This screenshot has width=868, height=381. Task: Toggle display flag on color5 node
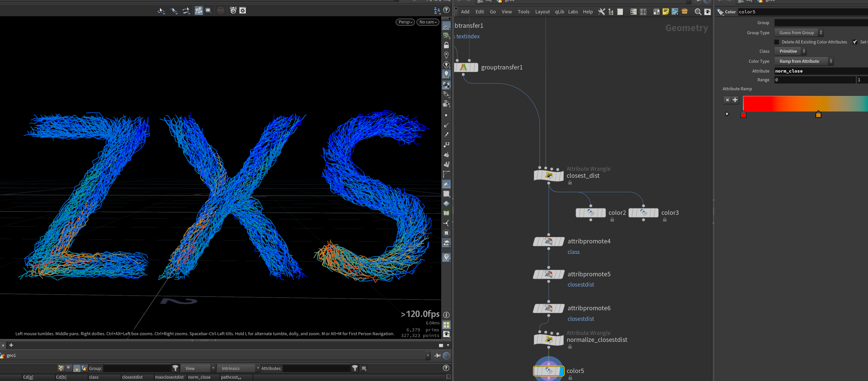point(561,371)
